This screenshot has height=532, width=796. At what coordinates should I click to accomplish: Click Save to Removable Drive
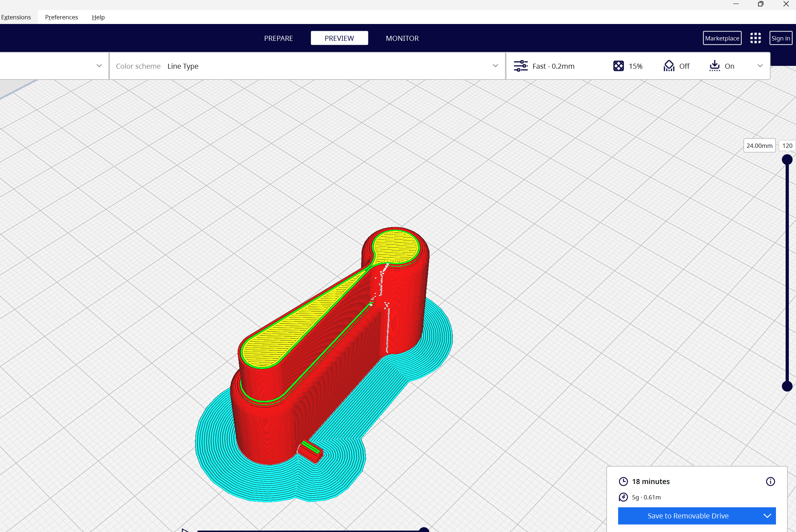click(688, 516)
